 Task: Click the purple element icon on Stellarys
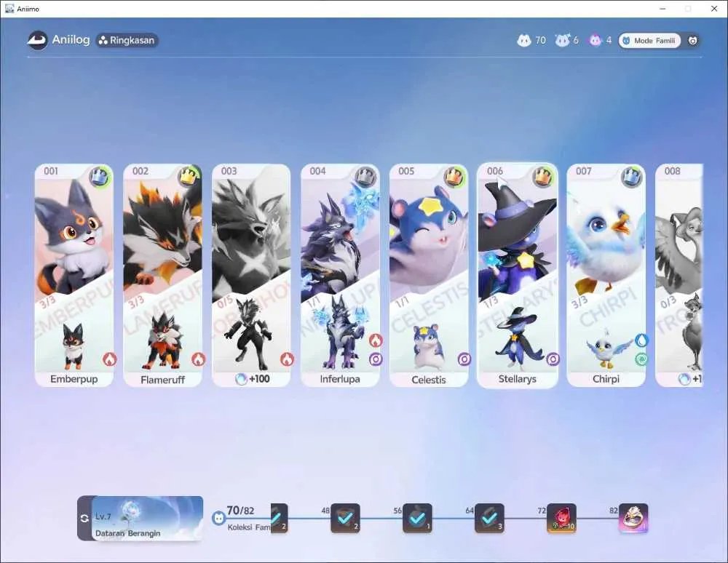(x=553, y=359)
